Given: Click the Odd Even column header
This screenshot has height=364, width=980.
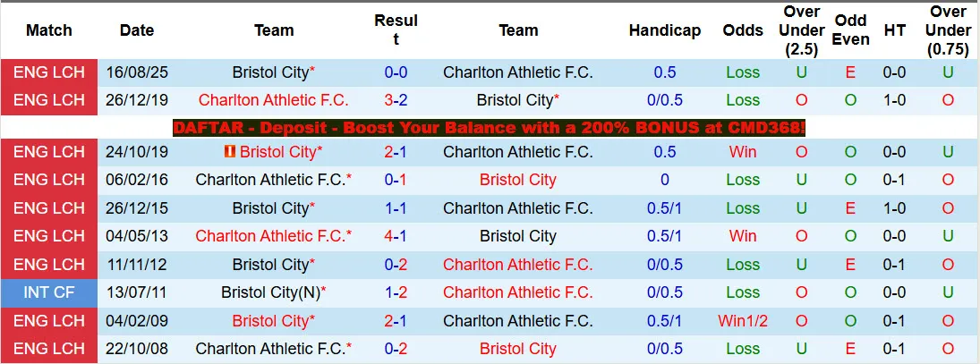Looking at the screenshot, I should click(850, 30).
